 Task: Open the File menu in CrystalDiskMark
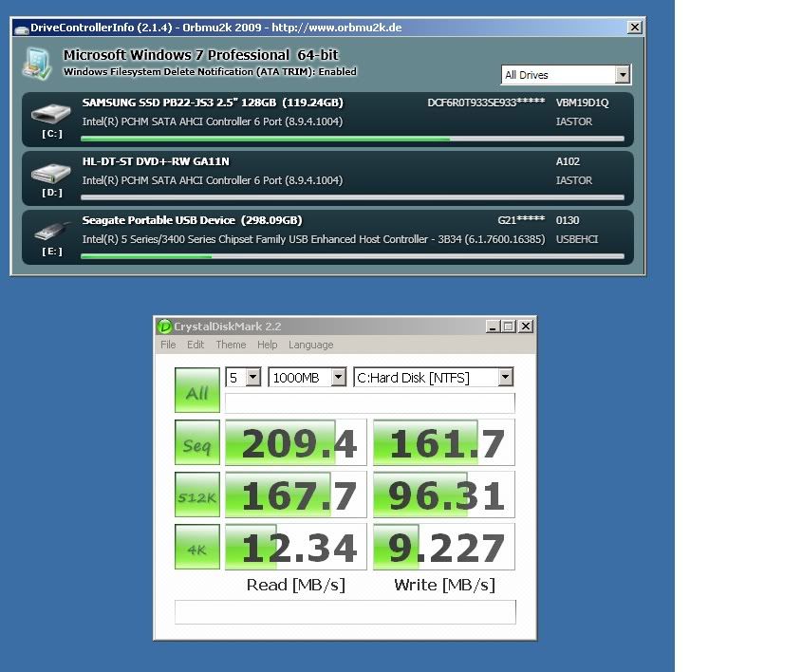point(168,345)
